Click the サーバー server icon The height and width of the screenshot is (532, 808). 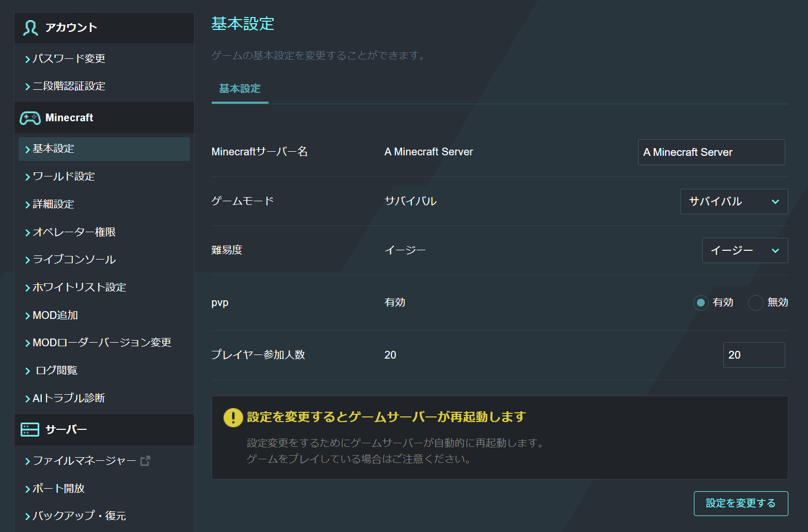pos(29,429)
